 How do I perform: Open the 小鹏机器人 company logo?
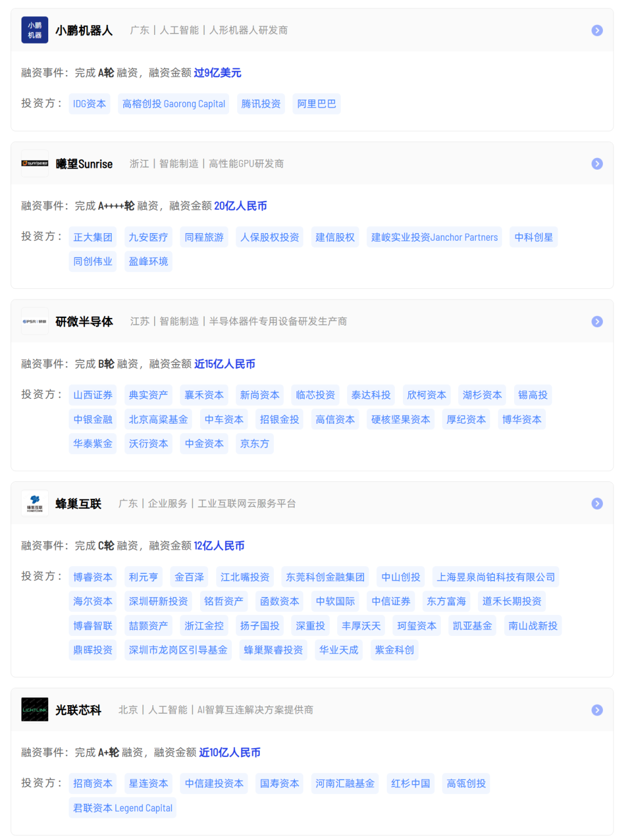click(x=35, y=30)
